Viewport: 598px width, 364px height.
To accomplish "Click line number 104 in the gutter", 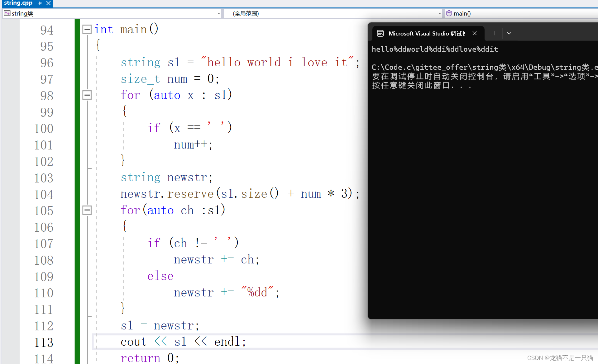I will click(44, 195).
